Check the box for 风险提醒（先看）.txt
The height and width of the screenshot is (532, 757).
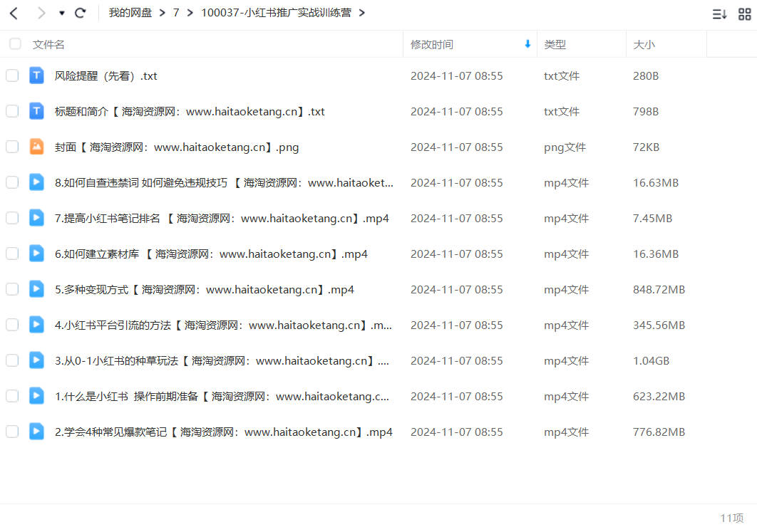(x=12, y=75)
